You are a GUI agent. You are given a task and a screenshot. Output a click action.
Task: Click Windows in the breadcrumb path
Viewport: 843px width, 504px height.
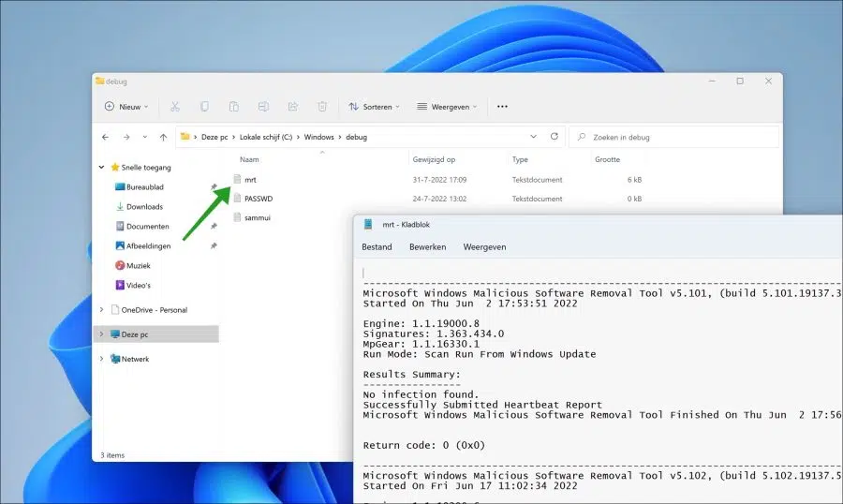(x=318, y=137)
